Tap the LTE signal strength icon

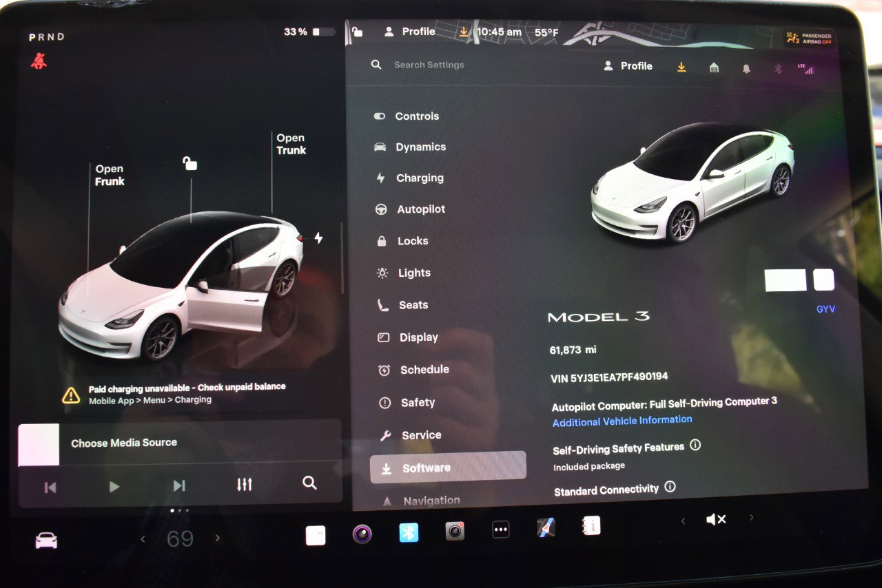tap(805, 69)
